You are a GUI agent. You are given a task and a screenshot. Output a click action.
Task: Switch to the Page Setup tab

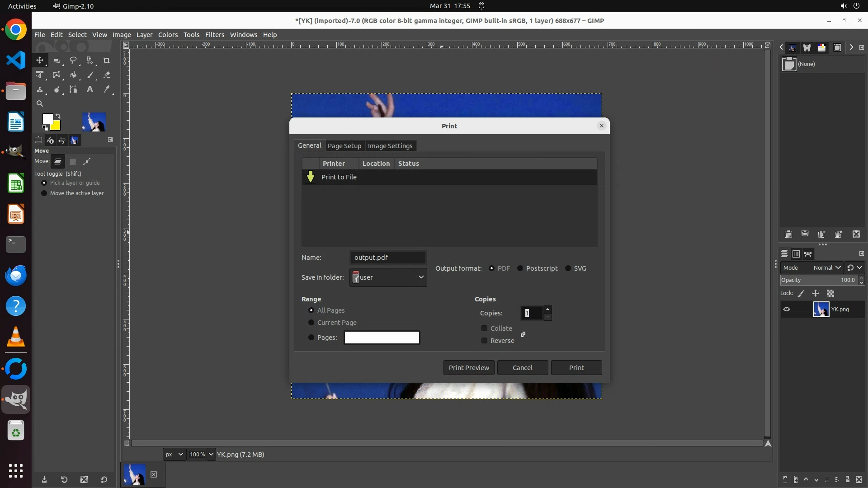click(344, 146)
